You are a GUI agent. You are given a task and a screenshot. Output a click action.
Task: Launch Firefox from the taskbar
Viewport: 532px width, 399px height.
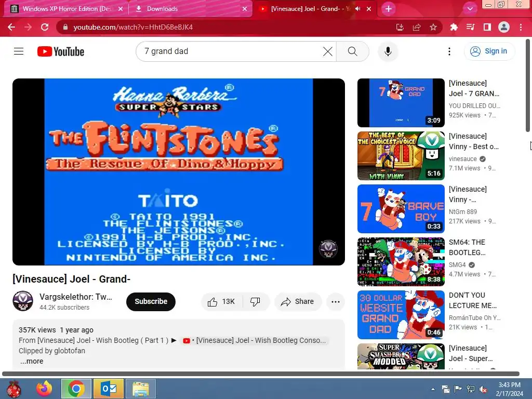pos(45,389)
